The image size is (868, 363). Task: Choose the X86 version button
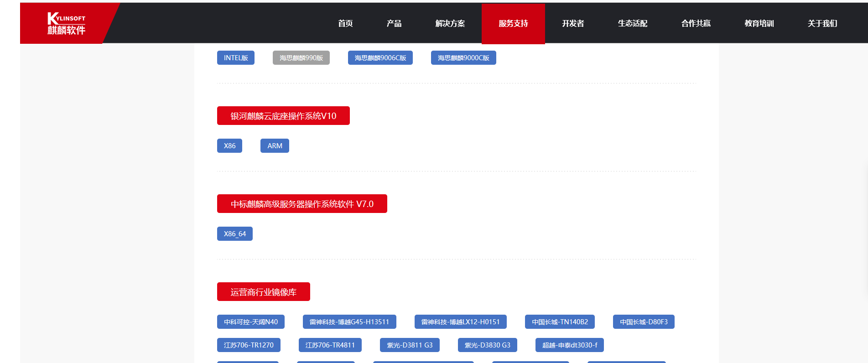tap(229, 146)
